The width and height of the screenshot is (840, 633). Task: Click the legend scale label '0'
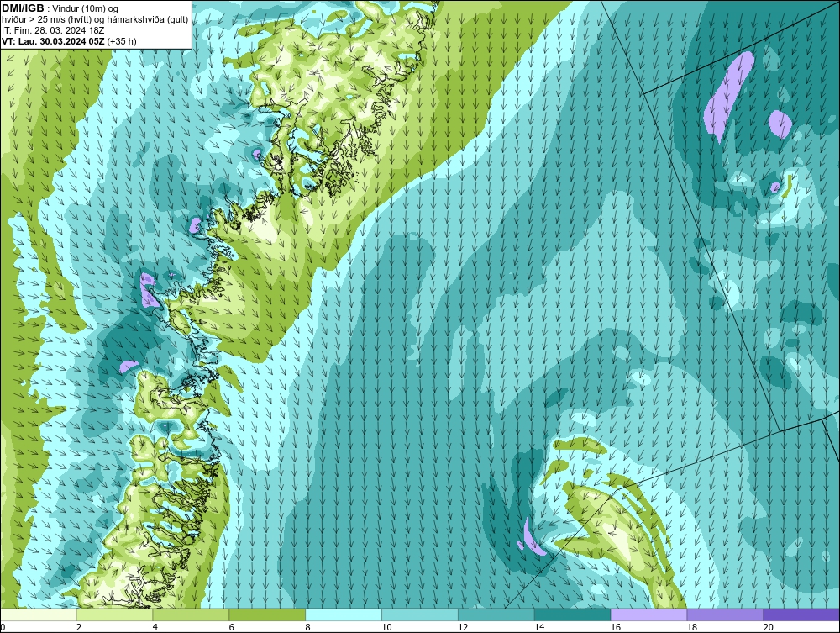(3, 627)
